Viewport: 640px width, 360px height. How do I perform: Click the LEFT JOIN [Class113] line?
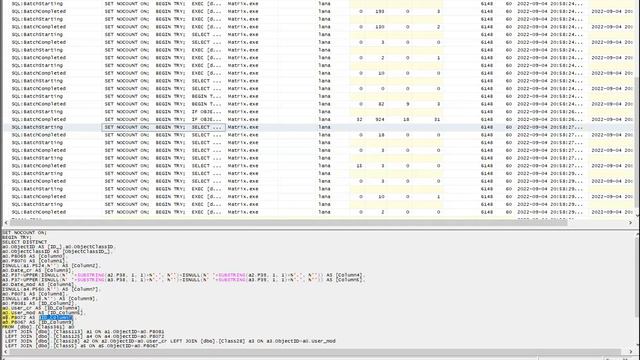point(85,331)
